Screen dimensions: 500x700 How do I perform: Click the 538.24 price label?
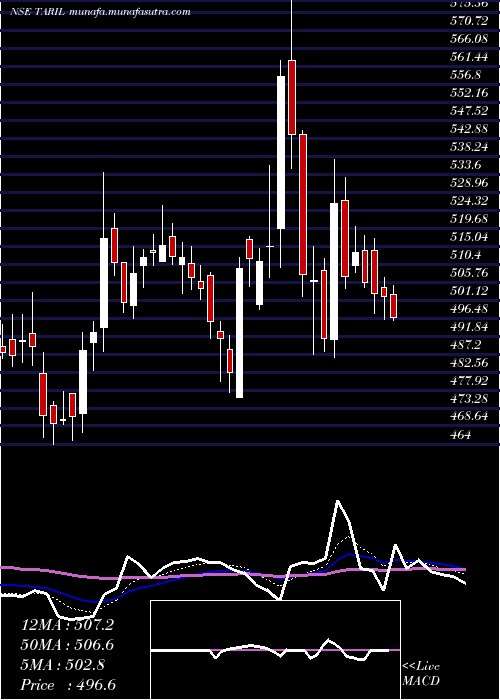tap(468, 146)
